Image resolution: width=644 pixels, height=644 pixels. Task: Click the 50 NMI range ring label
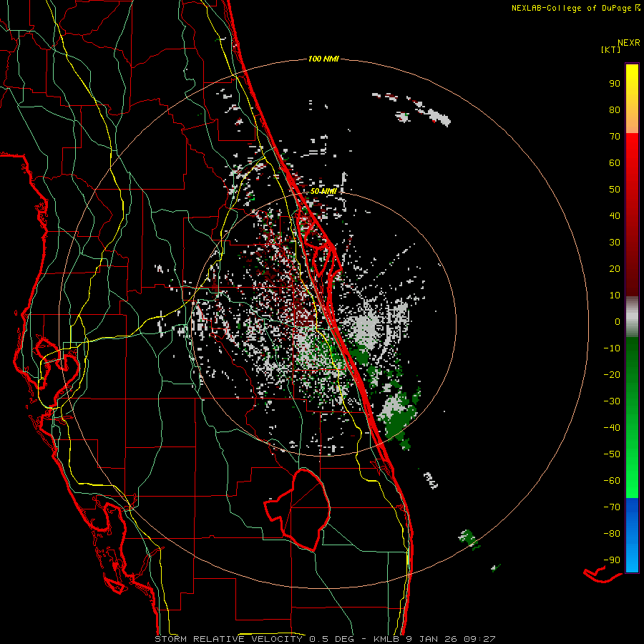(x=323, y=191)
